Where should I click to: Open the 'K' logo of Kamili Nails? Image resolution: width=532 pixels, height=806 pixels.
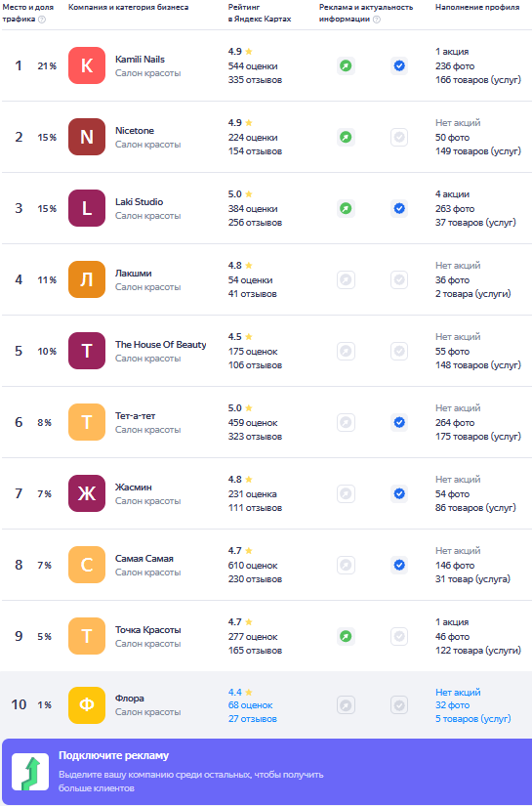(87, 65)
